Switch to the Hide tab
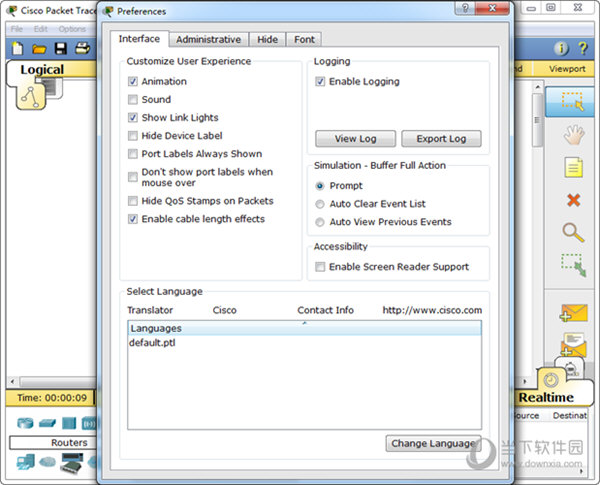 [267, 39]
